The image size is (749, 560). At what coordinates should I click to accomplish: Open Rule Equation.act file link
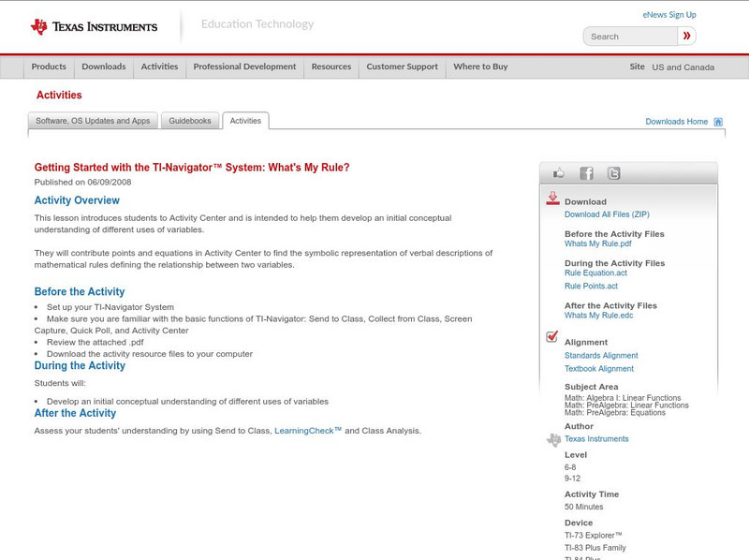tap(595, 273)
